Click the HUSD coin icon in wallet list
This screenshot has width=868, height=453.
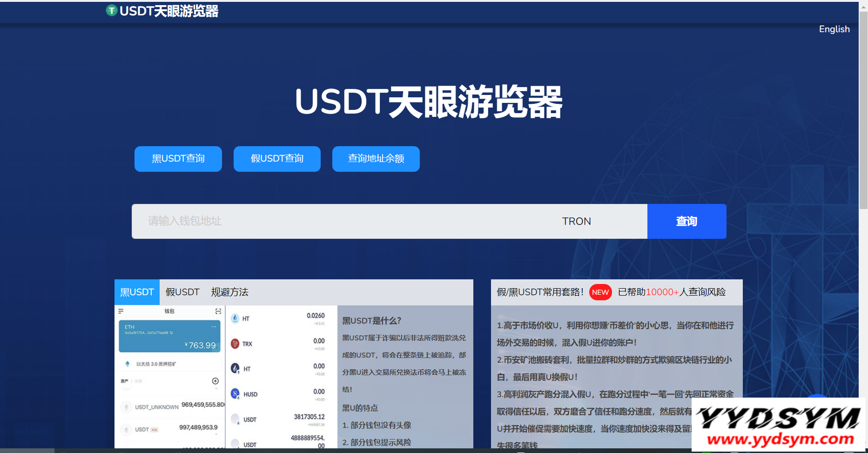tap(235, 394)
